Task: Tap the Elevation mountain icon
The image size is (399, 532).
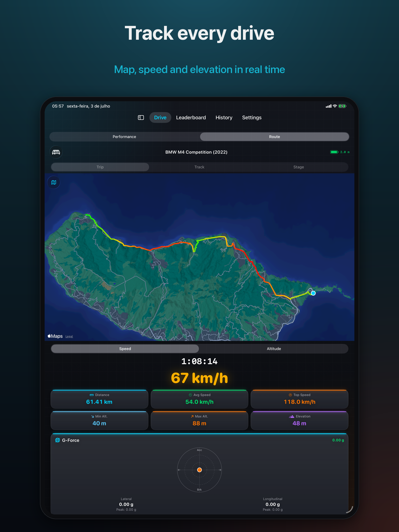Action: coord(291,416)
